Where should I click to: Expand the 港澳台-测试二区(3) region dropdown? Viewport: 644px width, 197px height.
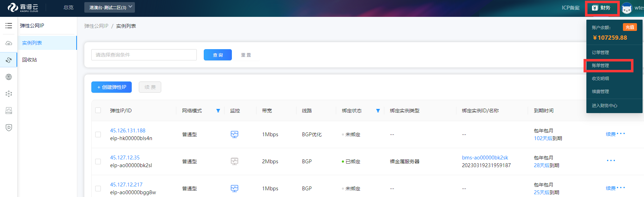point(110,7)
